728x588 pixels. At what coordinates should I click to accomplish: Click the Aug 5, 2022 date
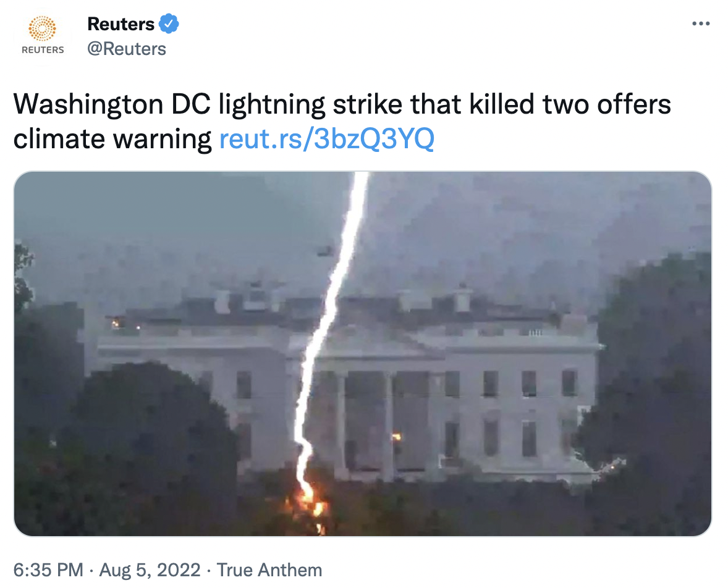click(x=150, y=570)
